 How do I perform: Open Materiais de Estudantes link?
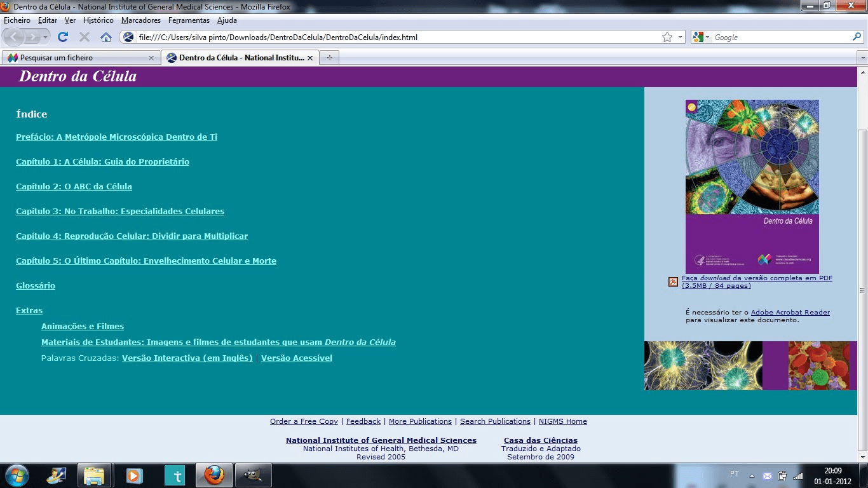point(219,342)
